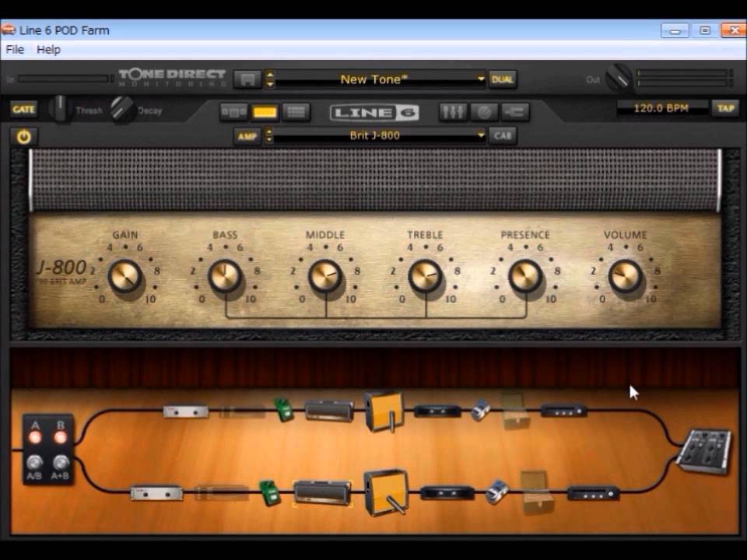Screen dimensions: 747x560
Task: Select the highlighted amp head in the bottom chain
Action: [x=322, y=493]
